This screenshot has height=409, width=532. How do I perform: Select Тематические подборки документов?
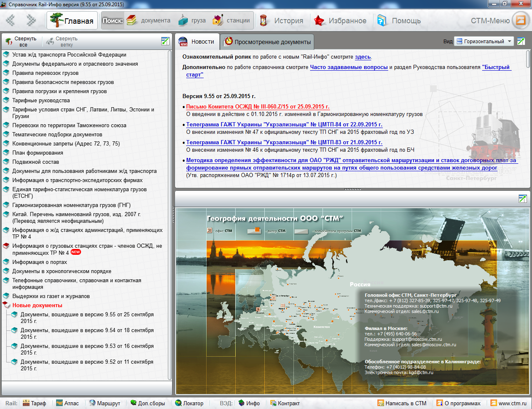[x=57, y=134]
